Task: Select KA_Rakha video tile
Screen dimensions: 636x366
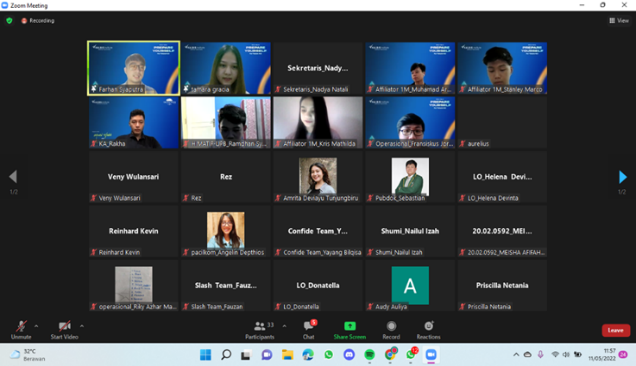Action: tap(134, 123)
